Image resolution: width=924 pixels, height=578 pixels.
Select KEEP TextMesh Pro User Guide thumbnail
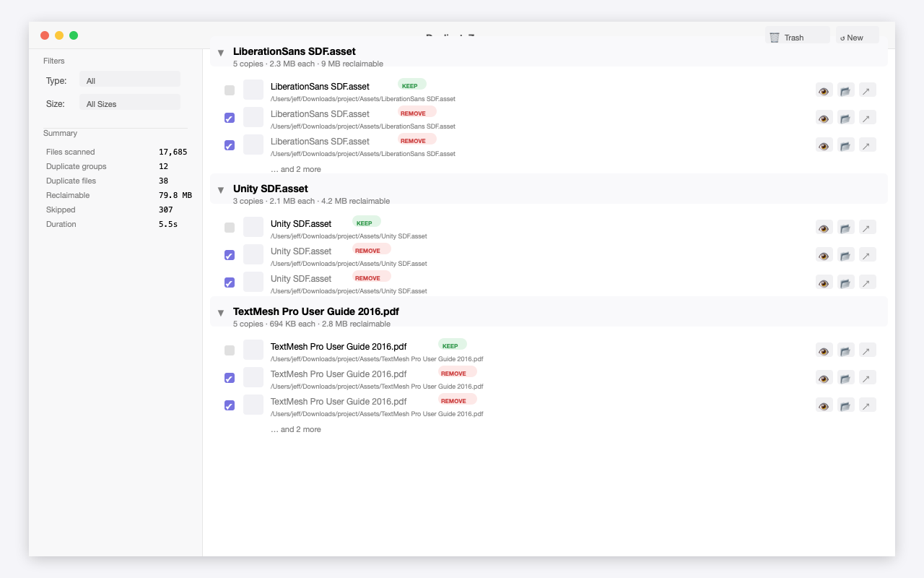[x=253, y=350]
